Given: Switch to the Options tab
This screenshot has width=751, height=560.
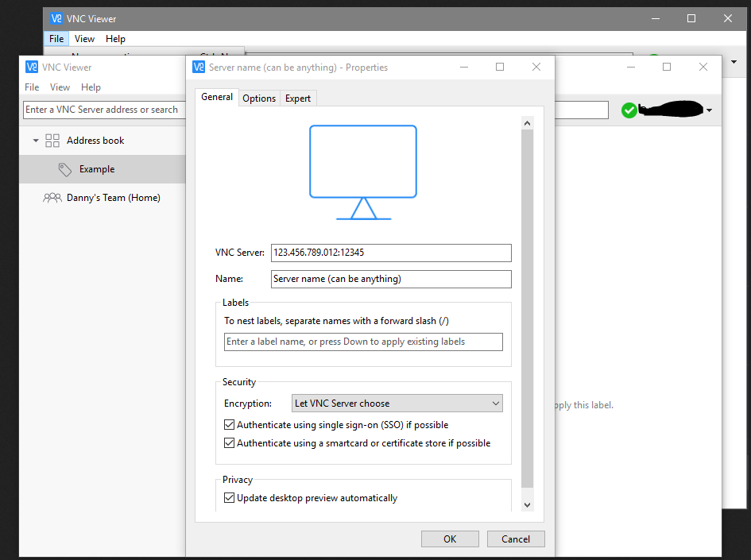Looking at the screenshot, I should point(259,98).
